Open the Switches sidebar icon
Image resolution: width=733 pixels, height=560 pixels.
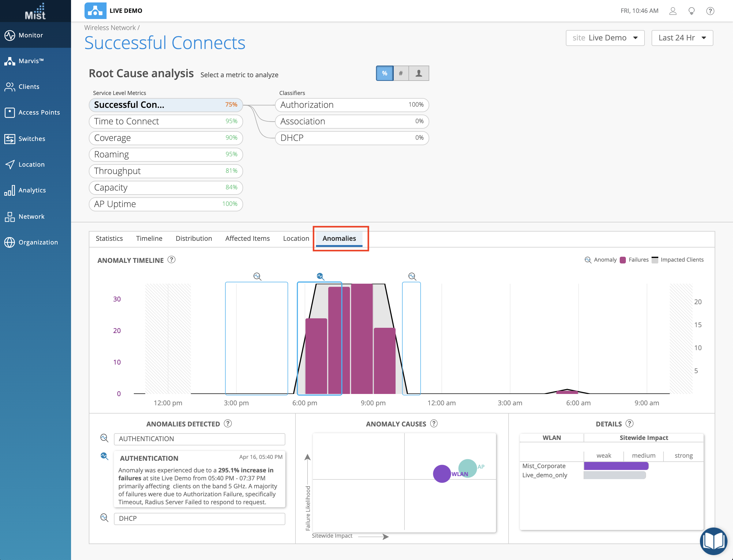10,139
